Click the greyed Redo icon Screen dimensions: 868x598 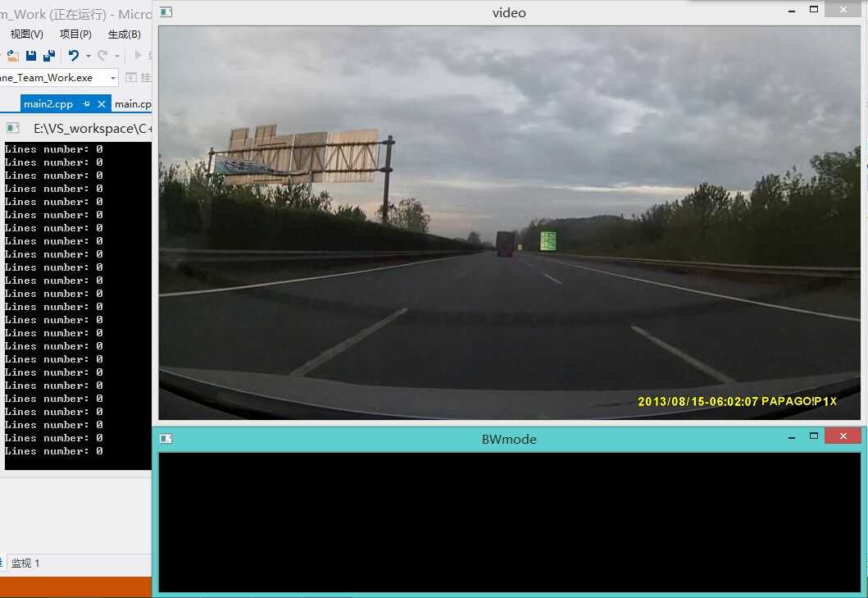[x=102, y=56]
